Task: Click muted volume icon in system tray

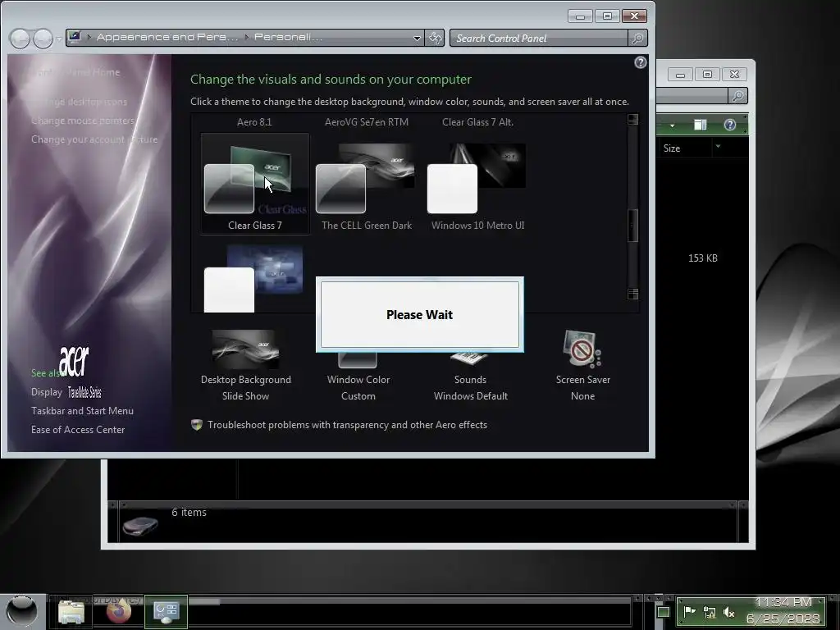Action: tap(728, 612)
